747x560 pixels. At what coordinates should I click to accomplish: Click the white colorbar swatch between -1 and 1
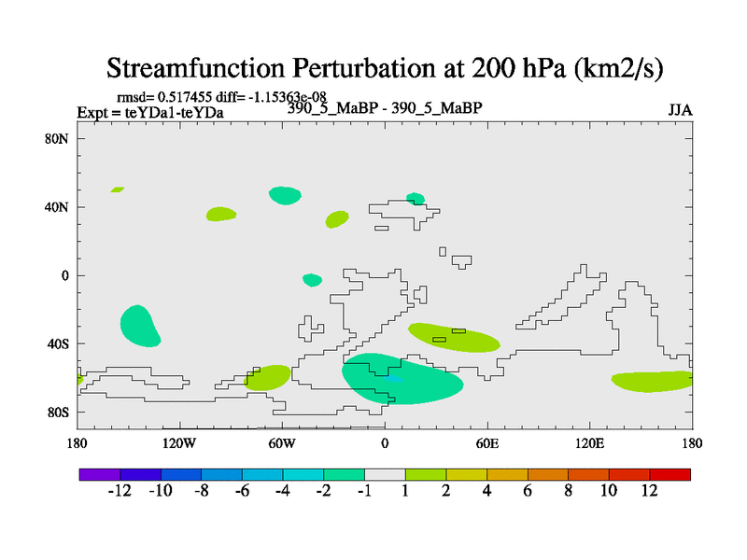pyautogui.click(x=385, y=474)
